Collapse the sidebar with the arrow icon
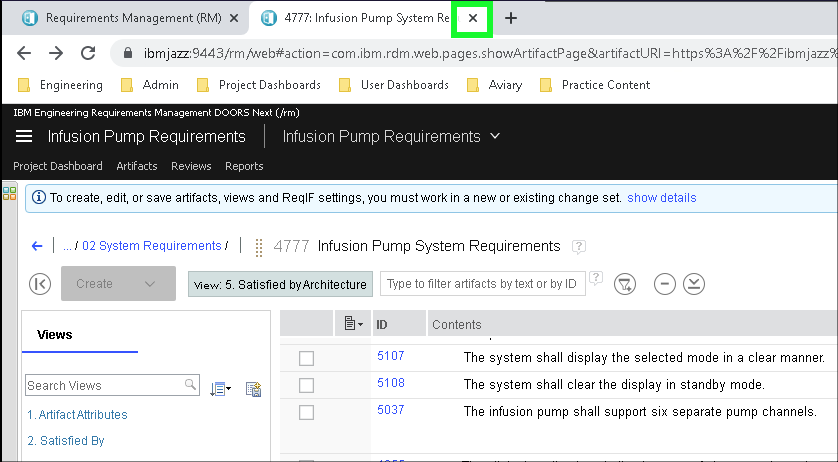 (x=40, y=284)
